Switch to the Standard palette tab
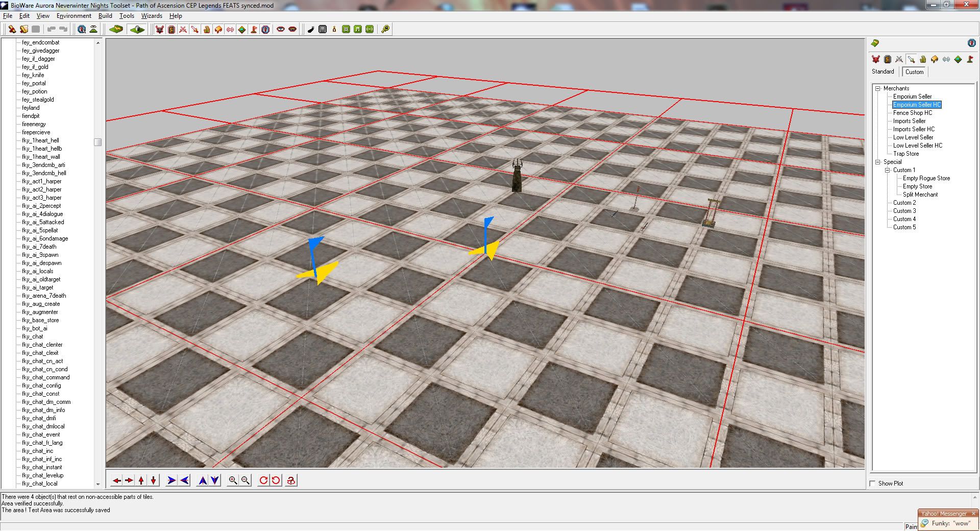 click(883, 71)
